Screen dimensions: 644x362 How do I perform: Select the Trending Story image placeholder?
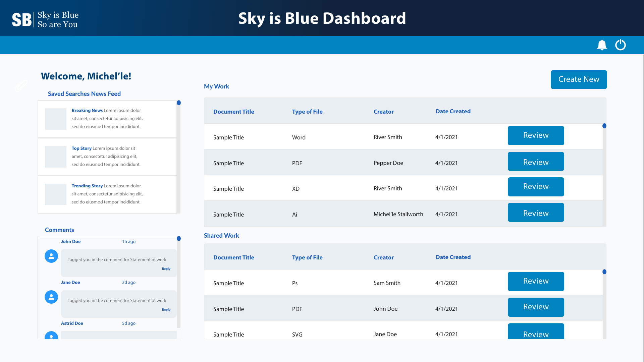[55, 194]
